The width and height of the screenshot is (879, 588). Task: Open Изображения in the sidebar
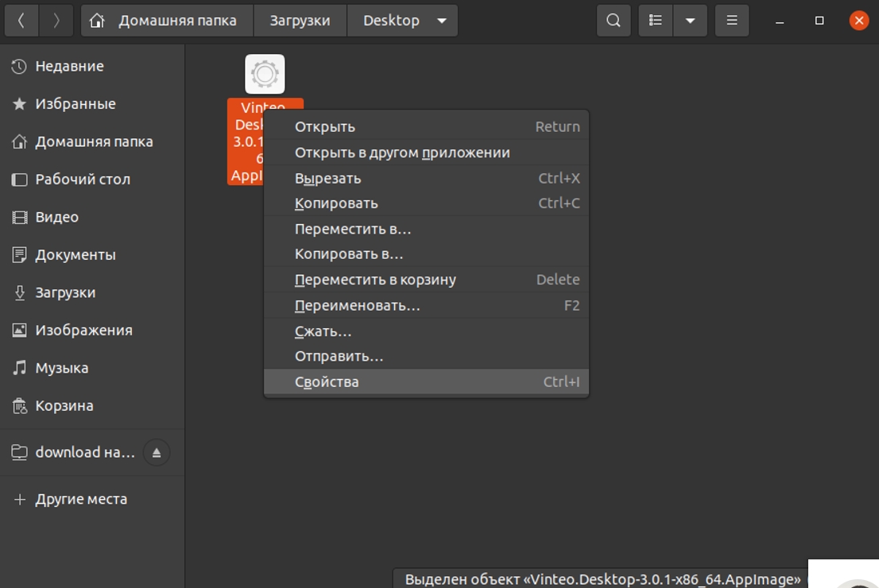point(92,331)
